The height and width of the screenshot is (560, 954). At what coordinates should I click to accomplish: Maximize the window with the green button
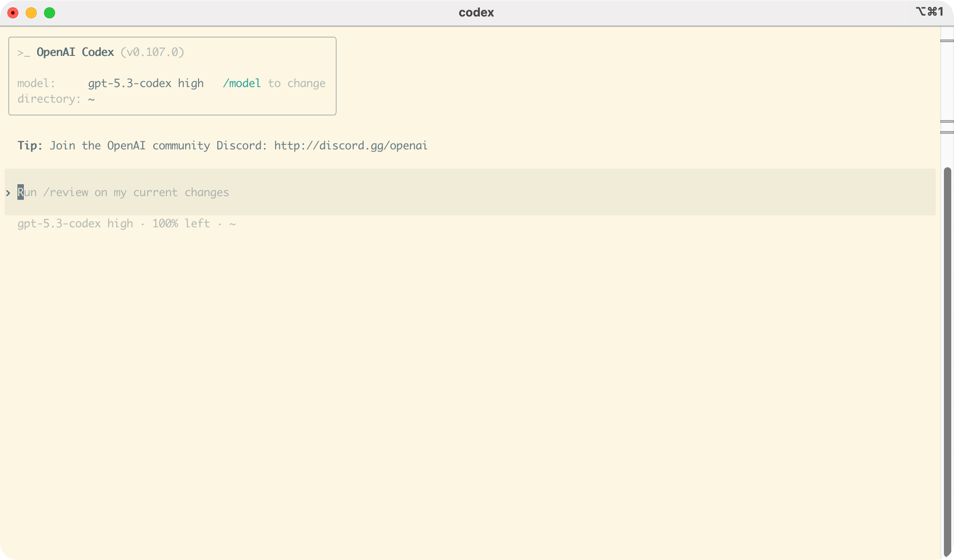(50, 13)
